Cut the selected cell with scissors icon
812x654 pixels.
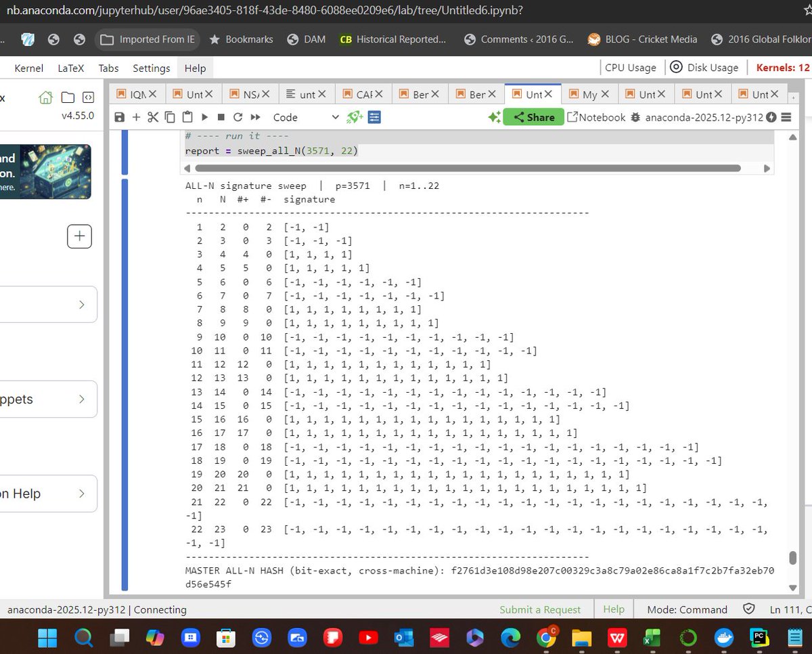click(x=153, y=117)
